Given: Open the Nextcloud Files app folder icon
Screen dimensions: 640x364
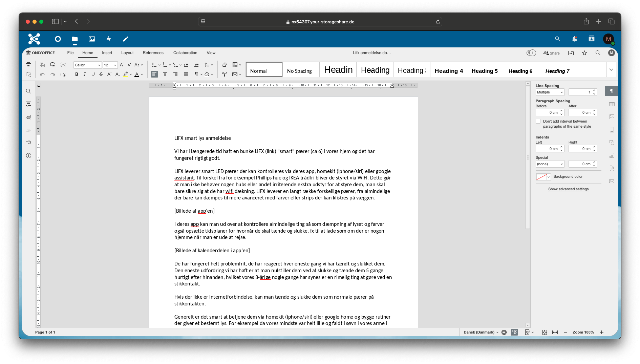Looking at the screenshot, I should (x=75, y=39).
